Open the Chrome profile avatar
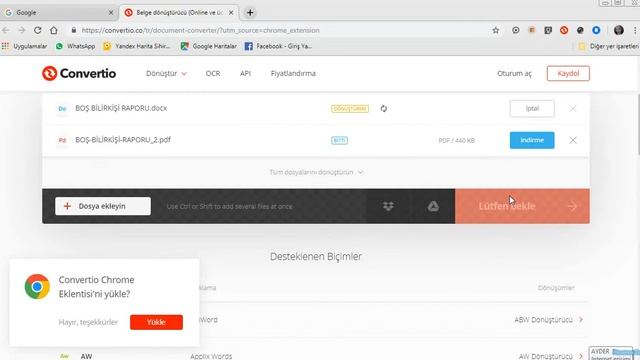Image resolution: width=640 pixels, height=360 pixels. coord(619,30)
